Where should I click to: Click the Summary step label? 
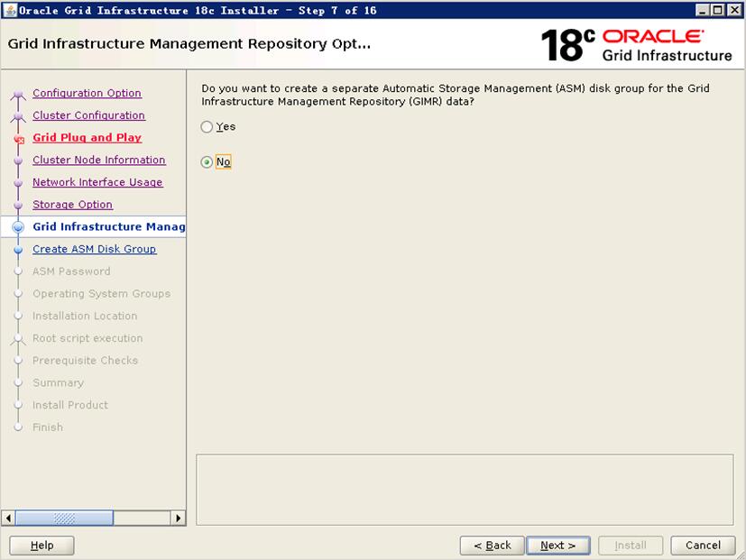click(x=58, y=383)
